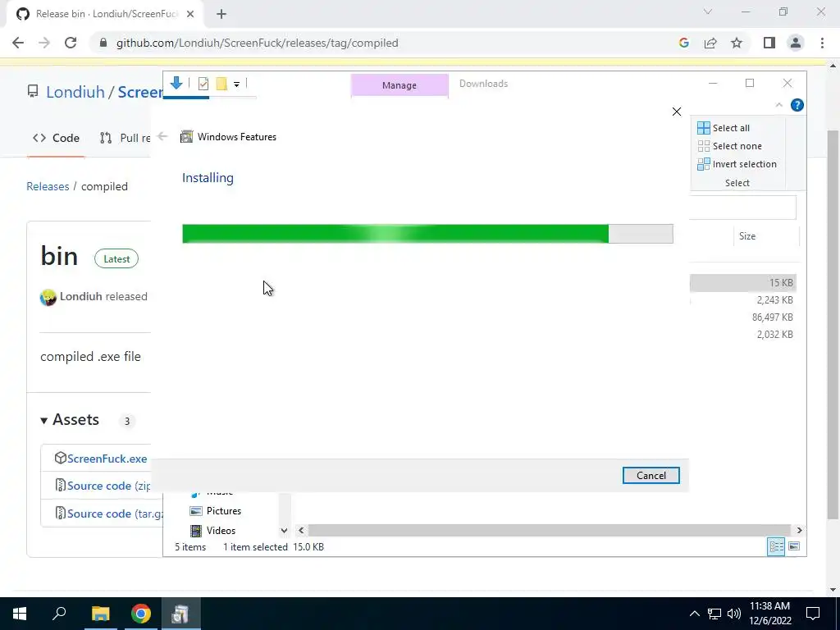This screenshot has width=840, height=630.
Task: Open the Chrome three-dot menu
Action: click(x=822, y=43)
